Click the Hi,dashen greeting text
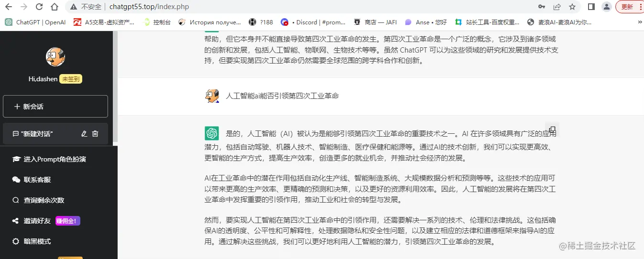The image size is (644, 259). point(43,79)
